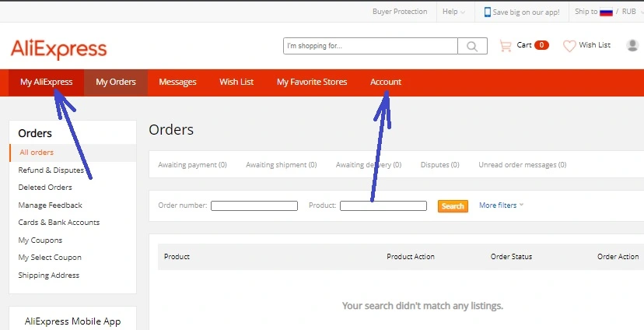Filter by Awaiting payment (0)
This screenshot has height=330, width=644.
coord(192,165)
